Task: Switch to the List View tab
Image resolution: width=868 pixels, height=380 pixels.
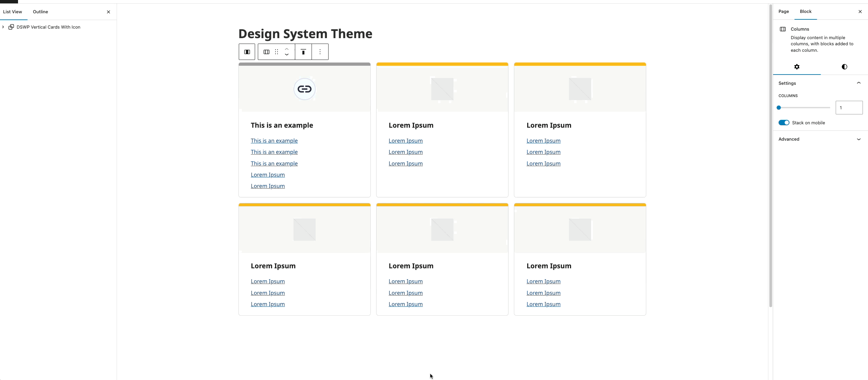Action: tap(13, 12)
